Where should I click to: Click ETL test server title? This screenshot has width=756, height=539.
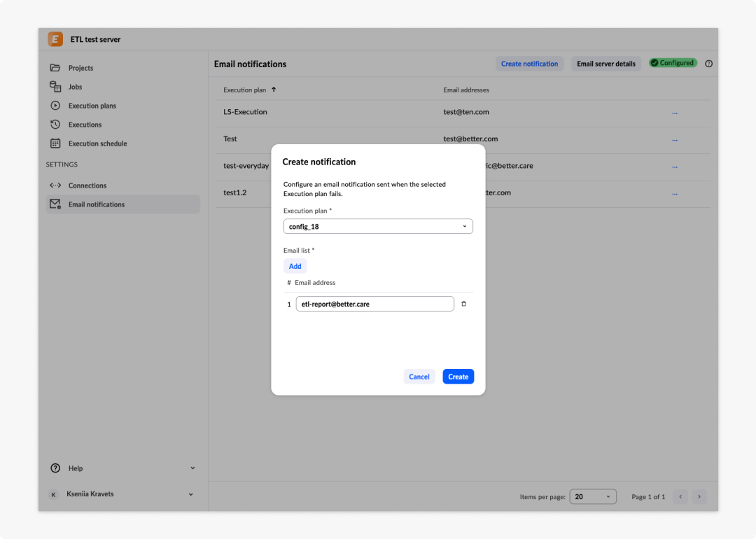[x=95, y=39]
